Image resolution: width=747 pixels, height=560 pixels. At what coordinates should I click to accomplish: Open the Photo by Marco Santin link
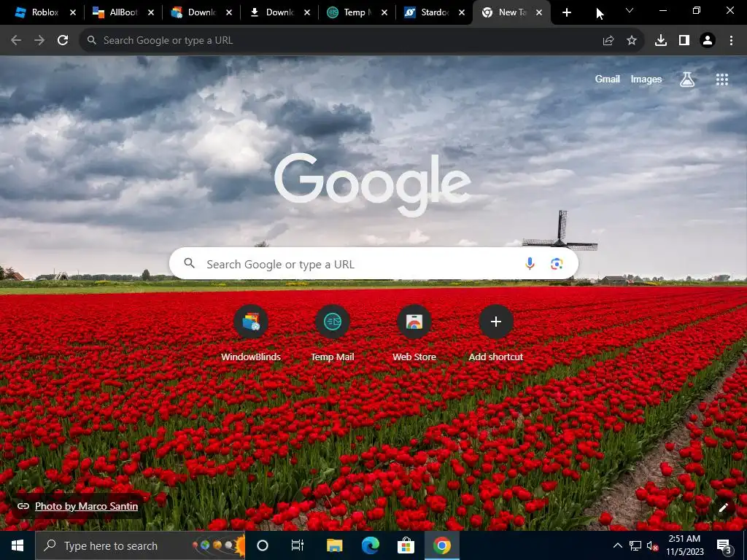(86, 506)
